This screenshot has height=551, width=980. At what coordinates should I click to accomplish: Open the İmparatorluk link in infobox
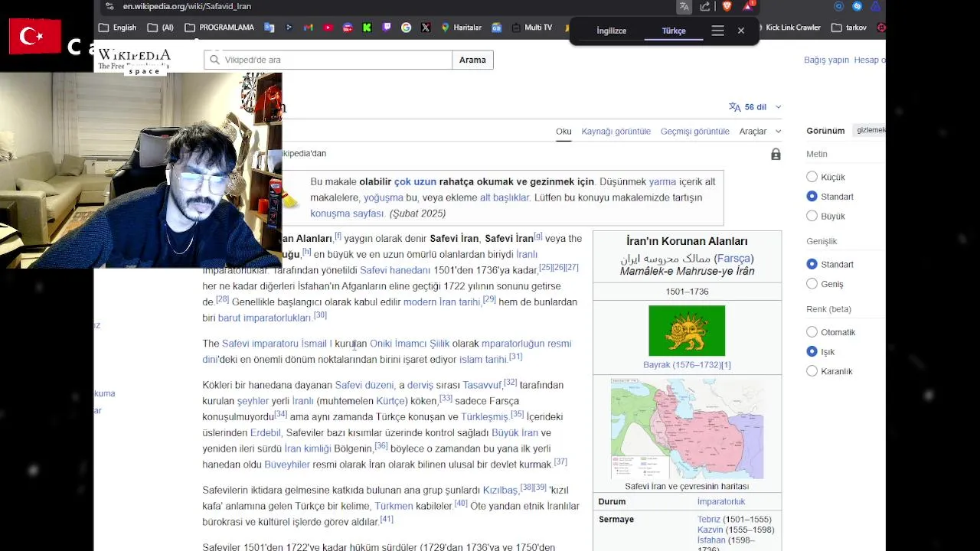(721, 502)
